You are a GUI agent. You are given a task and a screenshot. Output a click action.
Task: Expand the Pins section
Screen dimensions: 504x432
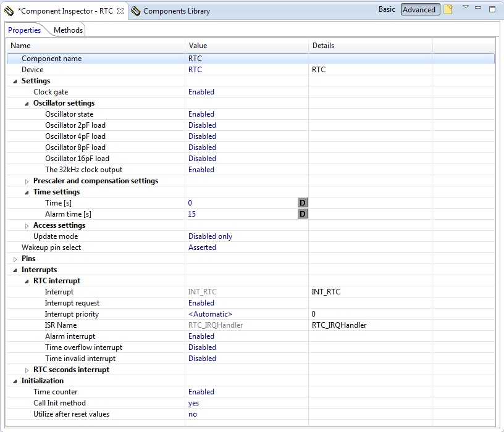click(x=15, y=258)
